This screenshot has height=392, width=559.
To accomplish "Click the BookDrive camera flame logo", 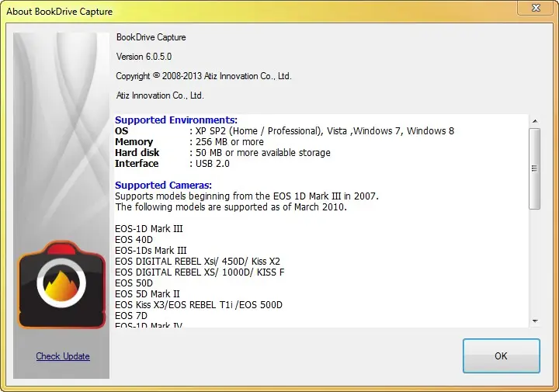I will coord(61,284).
